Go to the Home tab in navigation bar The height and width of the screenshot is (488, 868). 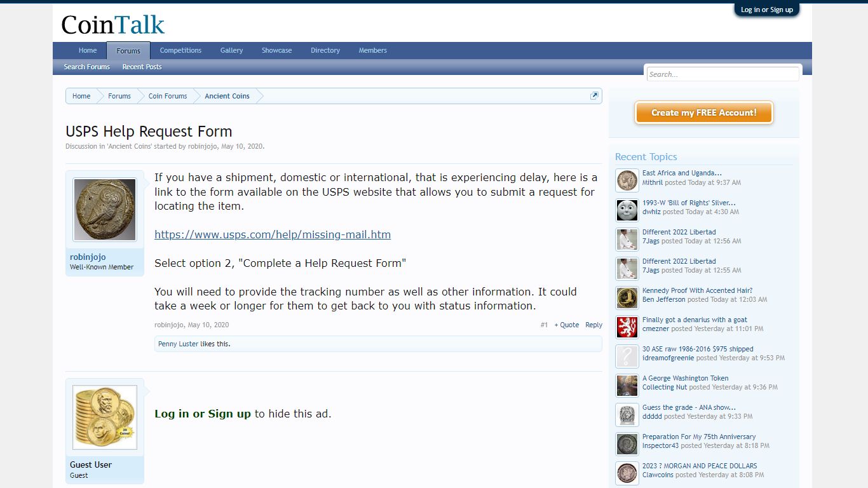click(x=88, y=50)
